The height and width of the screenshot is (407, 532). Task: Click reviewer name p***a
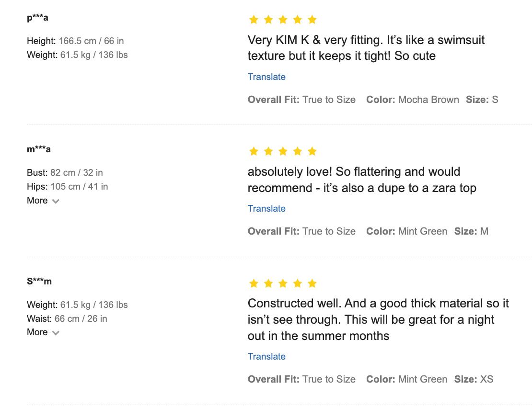(x=37, y=18)
